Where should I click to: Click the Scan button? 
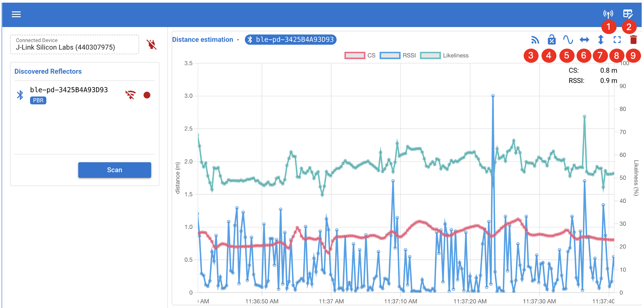pos(115,170)
